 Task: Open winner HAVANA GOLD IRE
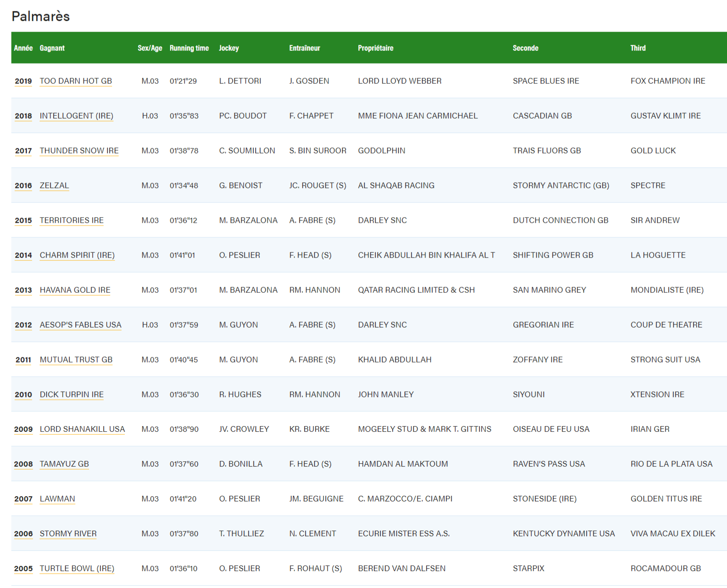coord(75,290)
